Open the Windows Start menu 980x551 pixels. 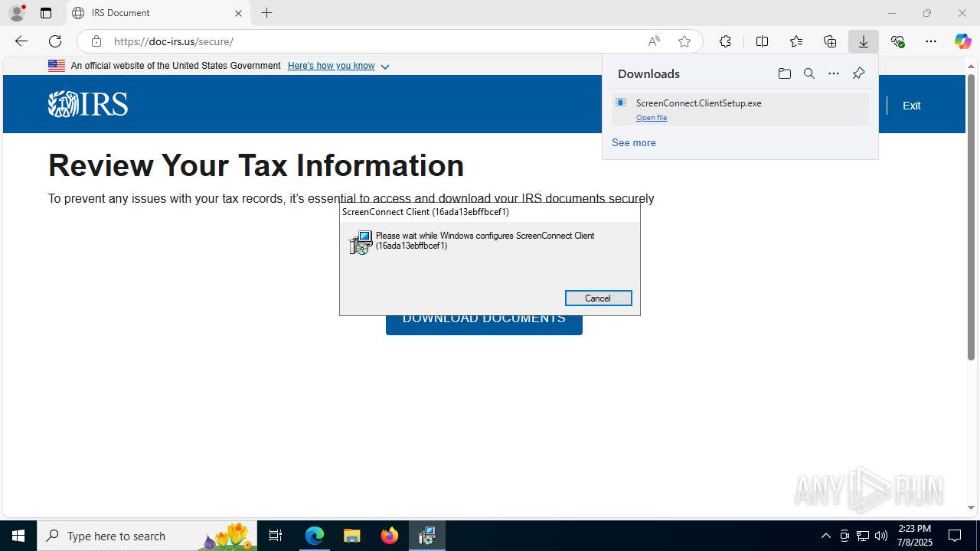click(18, 536)
